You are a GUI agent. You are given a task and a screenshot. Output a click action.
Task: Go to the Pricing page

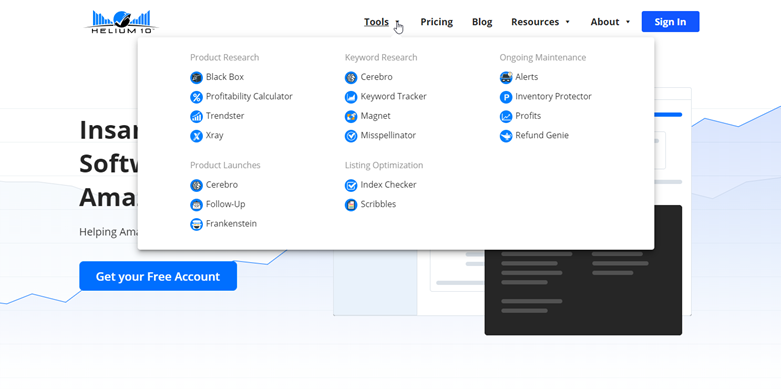tap(436, 22)
